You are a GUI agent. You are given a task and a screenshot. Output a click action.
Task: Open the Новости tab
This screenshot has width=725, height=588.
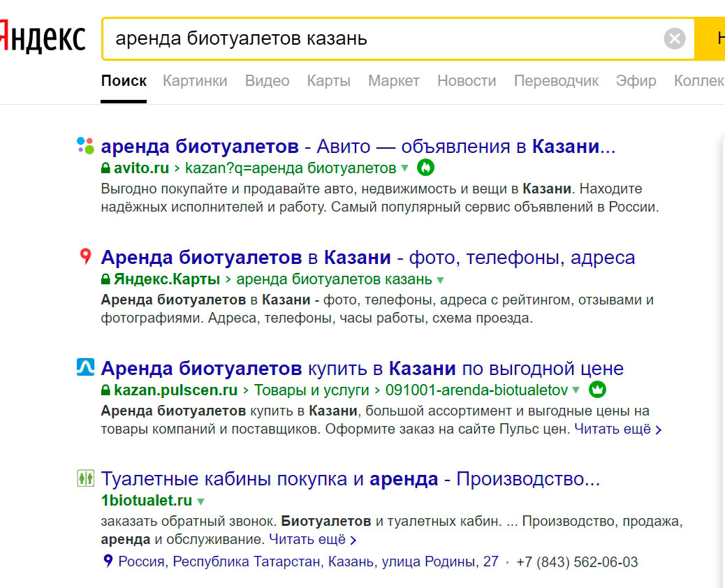pos(467,81)
